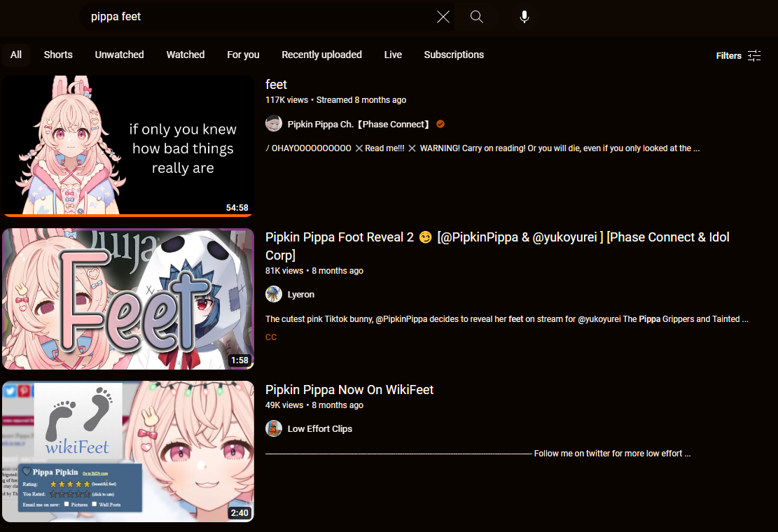Click "117K views • Streamed 8 months ago"
This screenshot has height=532, width=778.
336,100
